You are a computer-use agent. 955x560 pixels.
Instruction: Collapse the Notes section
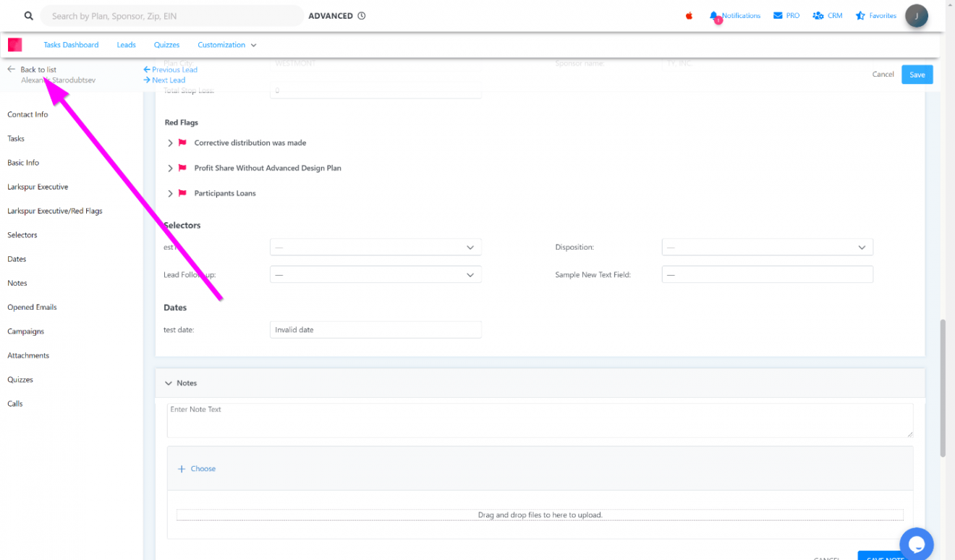[x=169, y=383]
